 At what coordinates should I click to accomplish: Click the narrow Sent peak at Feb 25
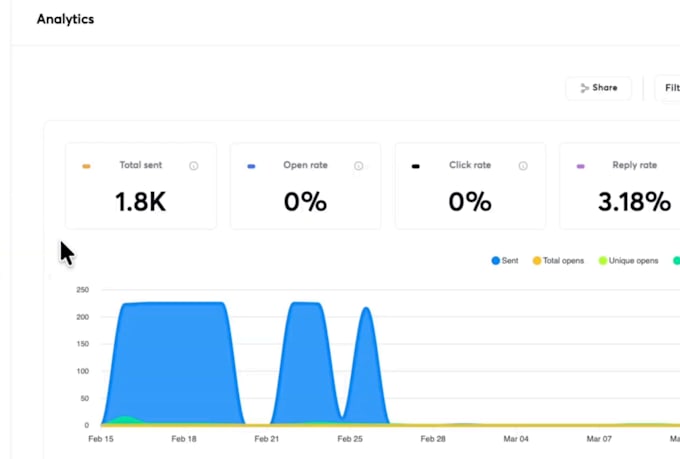pos(366,364)
